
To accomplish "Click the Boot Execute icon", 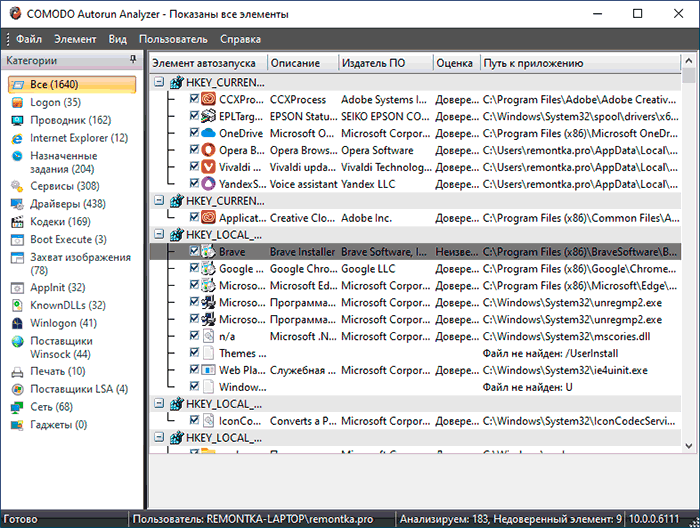I will point(17,240).
